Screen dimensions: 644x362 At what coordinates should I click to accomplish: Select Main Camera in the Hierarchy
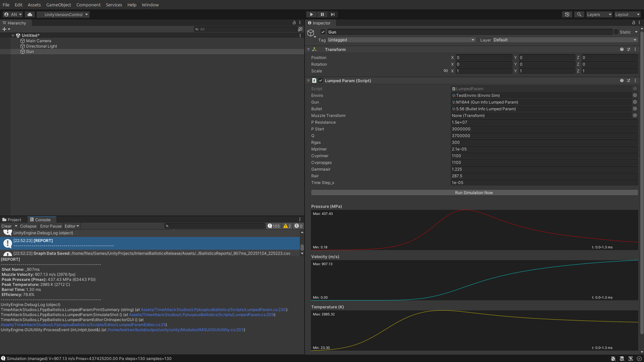click(x=38, y=40)
